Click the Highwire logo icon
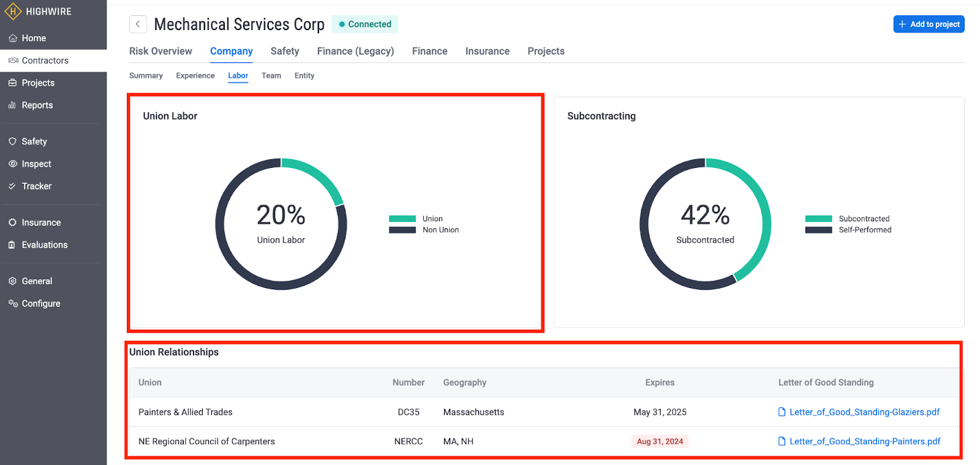The image size is (980, 465). coord(13,12)
